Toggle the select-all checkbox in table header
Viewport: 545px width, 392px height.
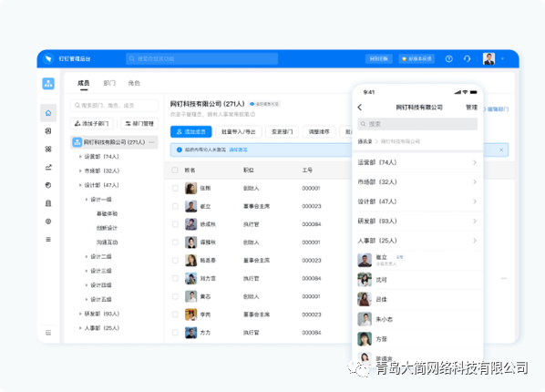(x=175, y=170)
